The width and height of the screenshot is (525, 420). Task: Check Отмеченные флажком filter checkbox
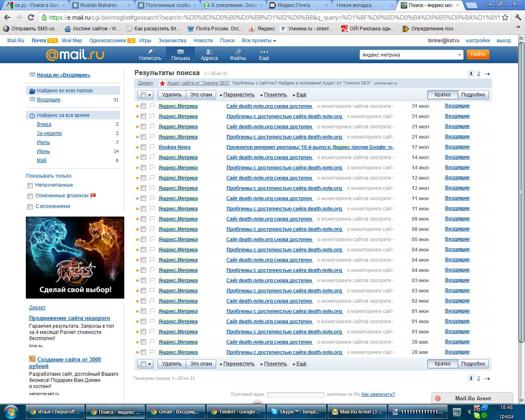(x=30, y=196)
